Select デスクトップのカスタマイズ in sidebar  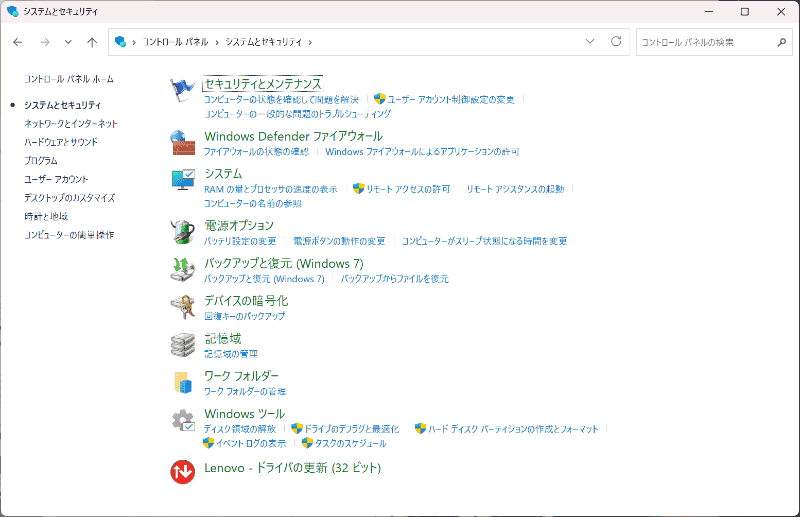(69, 198)
